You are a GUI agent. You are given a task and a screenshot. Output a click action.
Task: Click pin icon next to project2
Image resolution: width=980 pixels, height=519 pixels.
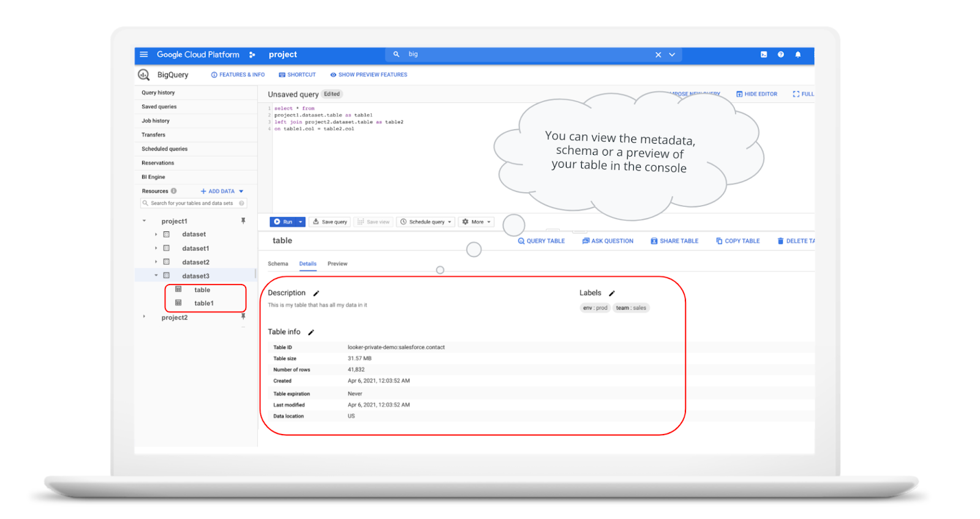(243, 317)
